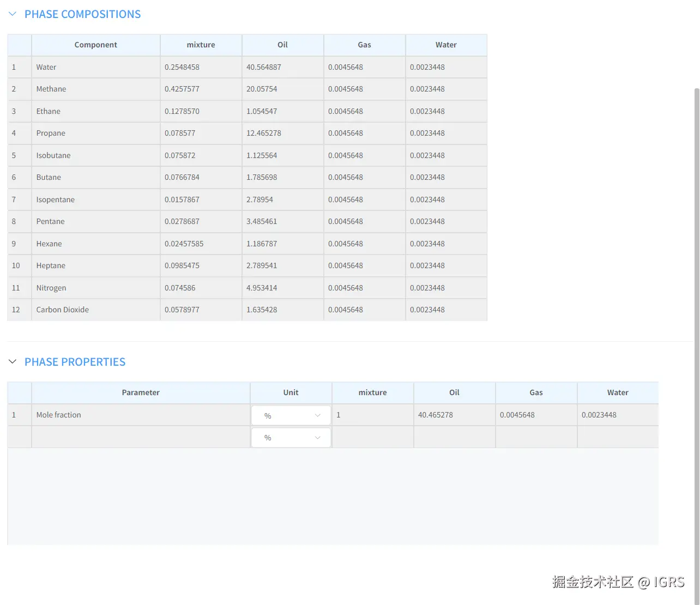Collapse the PHASE PROPERTIES section chevron
700x605 pixels.
pyautogui.click(x=13, y=362)
